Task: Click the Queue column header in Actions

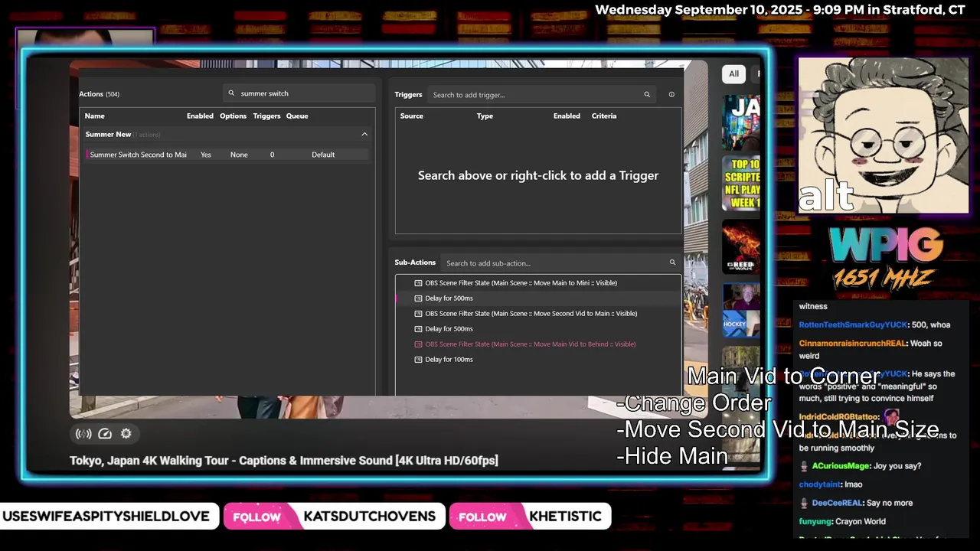Action: [x=297, y=116]
